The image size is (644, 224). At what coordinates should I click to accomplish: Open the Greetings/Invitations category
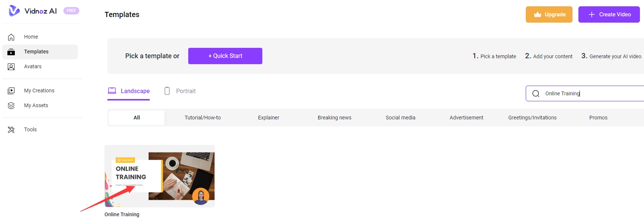pos(532,118)
